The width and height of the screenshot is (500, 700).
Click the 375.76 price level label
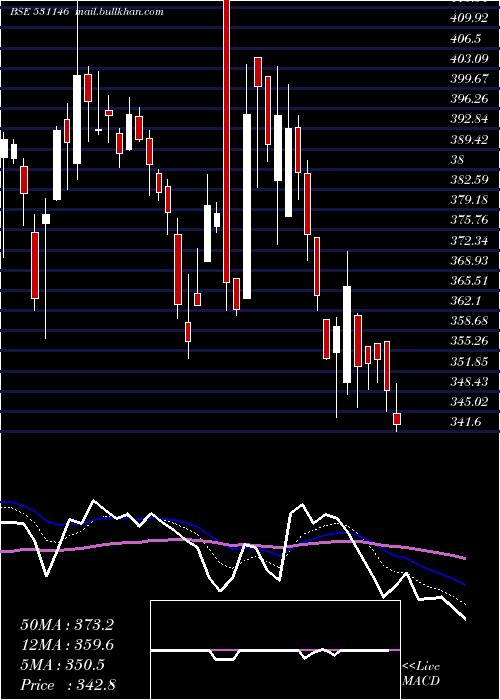(469, 220)
